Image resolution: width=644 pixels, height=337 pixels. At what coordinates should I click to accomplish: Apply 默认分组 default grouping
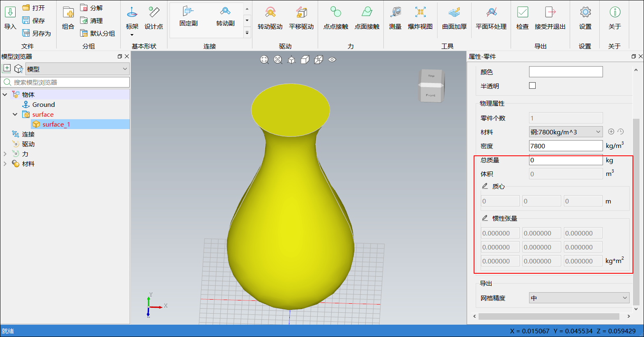[98, 33]
